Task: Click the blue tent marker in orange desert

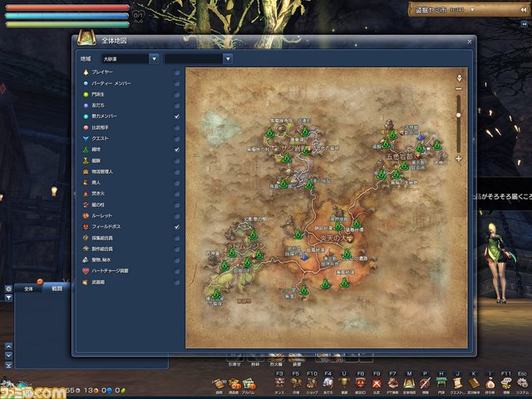Action: (x=305, y=257)
